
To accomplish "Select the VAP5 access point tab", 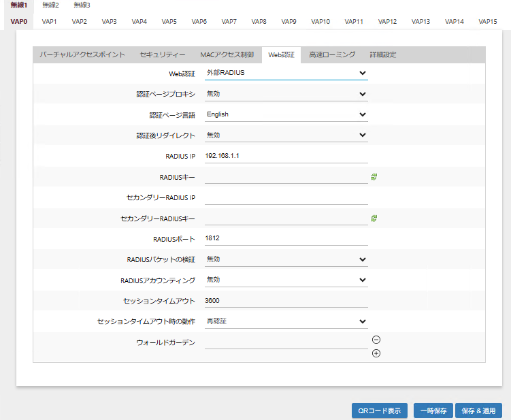I will [169, 22].
